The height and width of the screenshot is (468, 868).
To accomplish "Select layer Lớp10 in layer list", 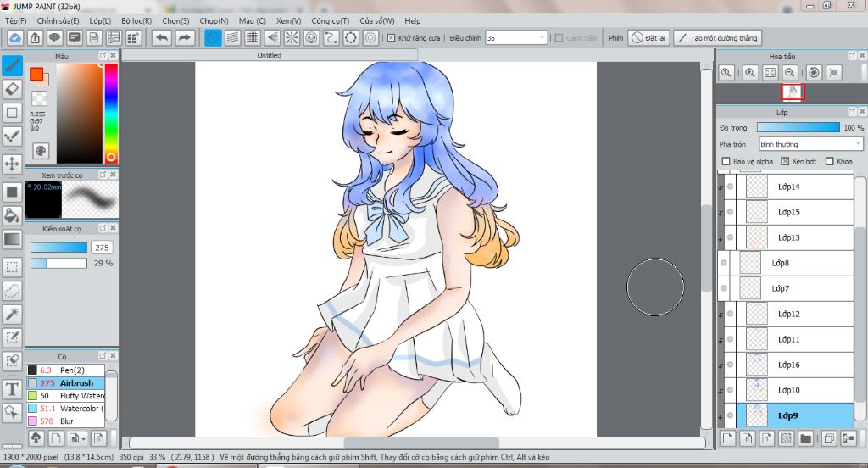I will (x=789, y=391).
